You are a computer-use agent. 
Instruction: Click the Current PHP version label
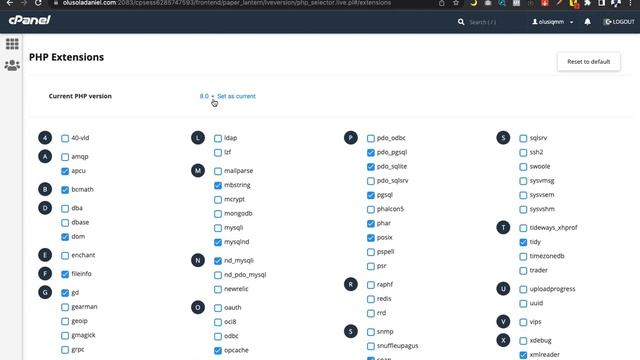point(80,96)
